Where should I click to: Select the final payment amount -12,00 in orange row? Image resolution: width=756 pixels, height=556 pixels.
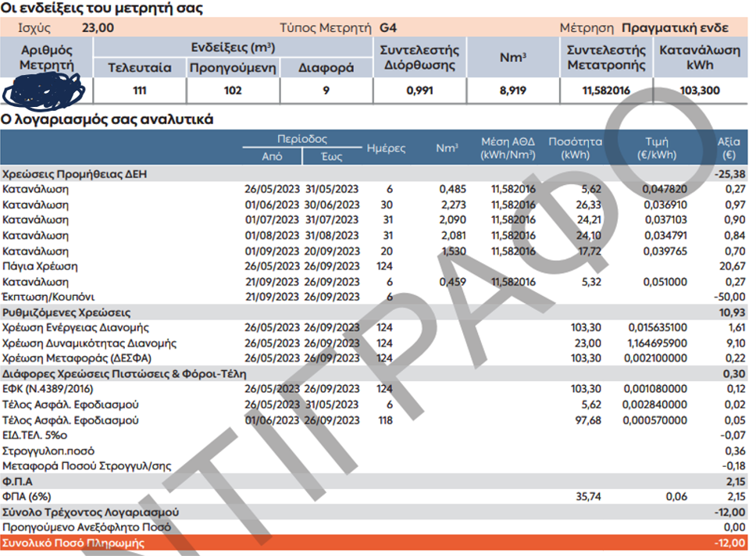(x=730, y=543)
